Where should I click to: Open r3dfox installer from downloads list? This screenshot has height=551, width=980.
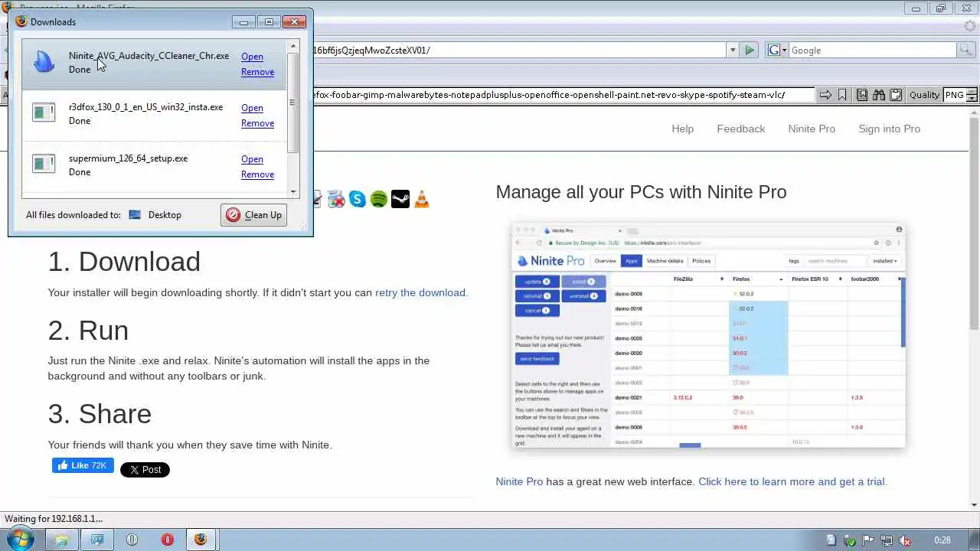point(252,108)
